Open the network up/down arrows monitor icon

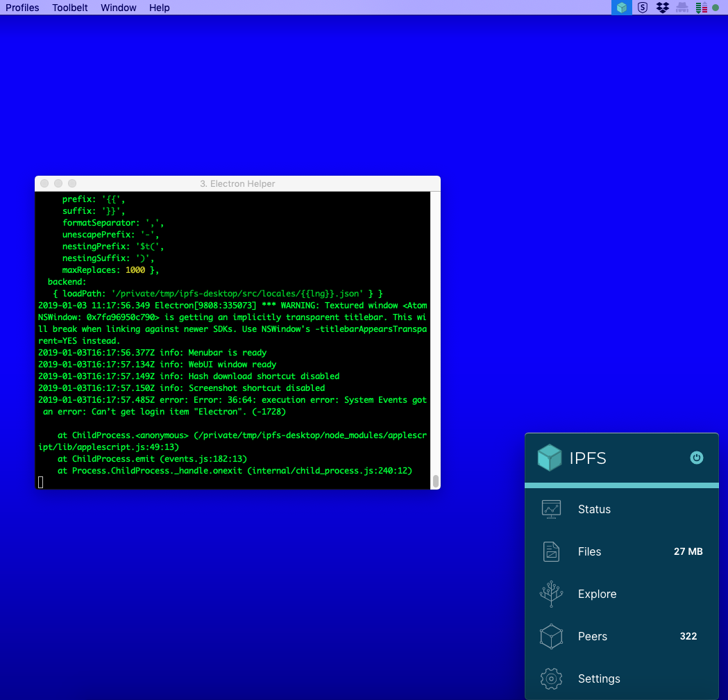[x=702, y=8]
